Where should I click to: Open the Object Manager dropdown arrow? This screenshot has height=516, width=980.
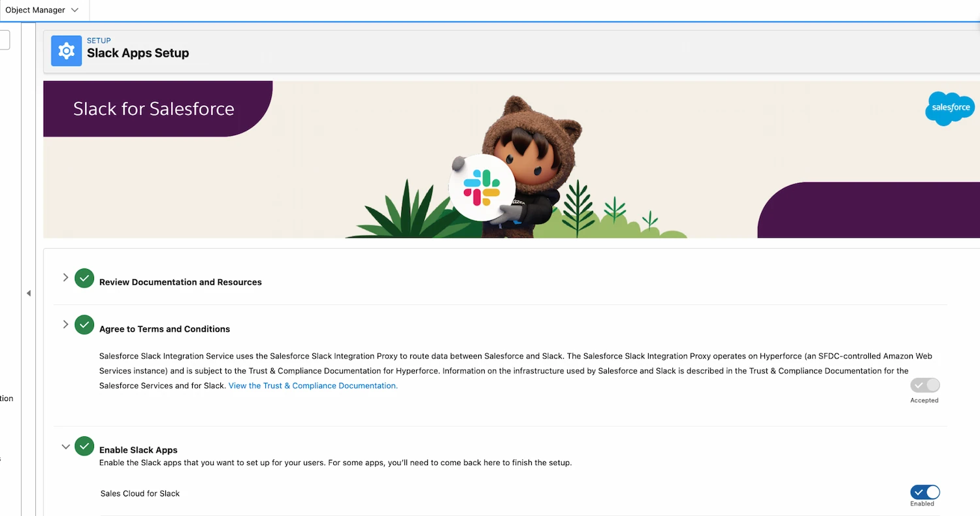(x=74, y=10)
